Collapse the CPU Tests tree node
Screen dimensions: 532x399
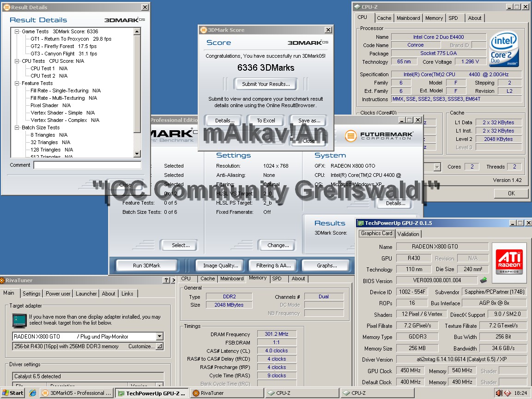pyautogui.click(x=17, y=61)
